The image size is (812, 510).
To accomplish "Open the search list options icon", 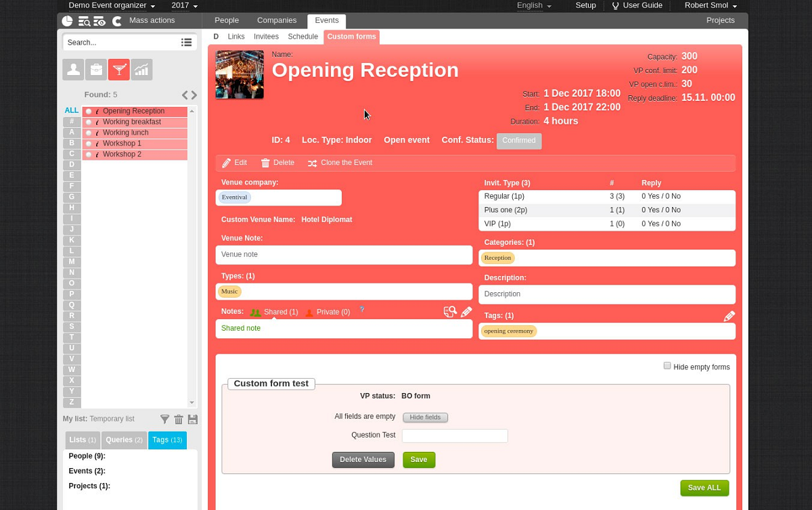I will (x=187, y=43).
